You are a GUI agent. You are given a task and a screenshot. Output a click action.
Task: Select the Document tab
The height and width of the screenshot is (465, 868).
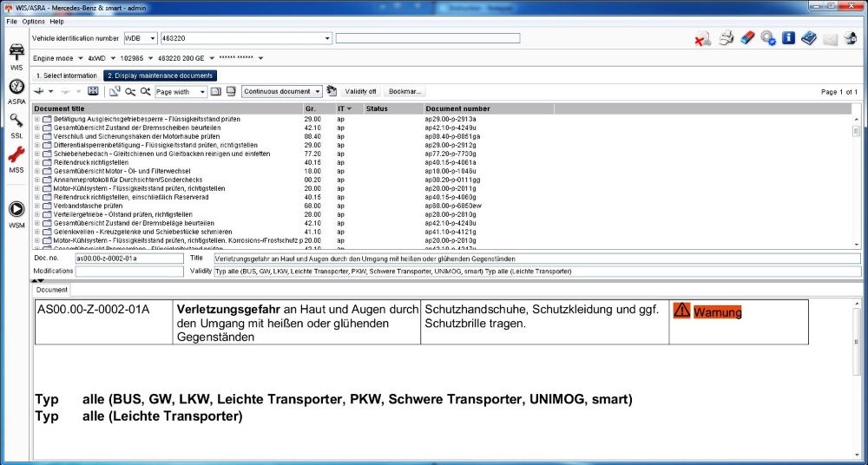(x=51, y=290)
